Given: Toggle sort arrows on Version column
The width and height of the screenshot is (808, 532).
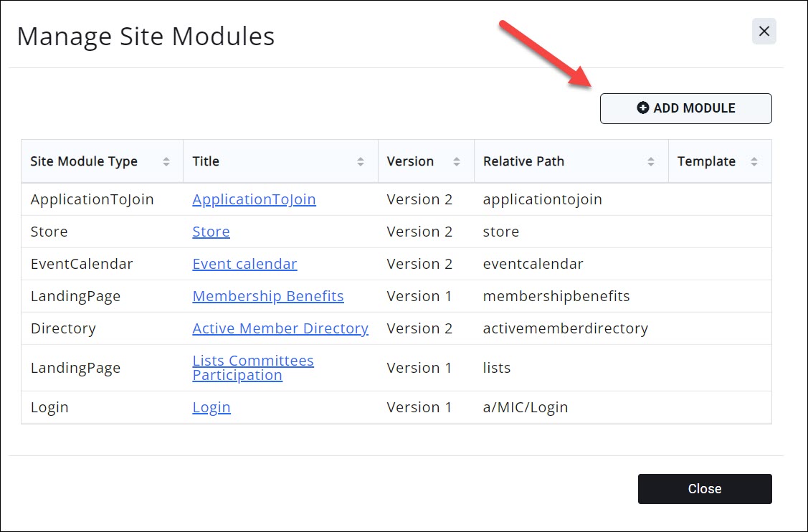Looking at the screenshot, I should 457,162.
